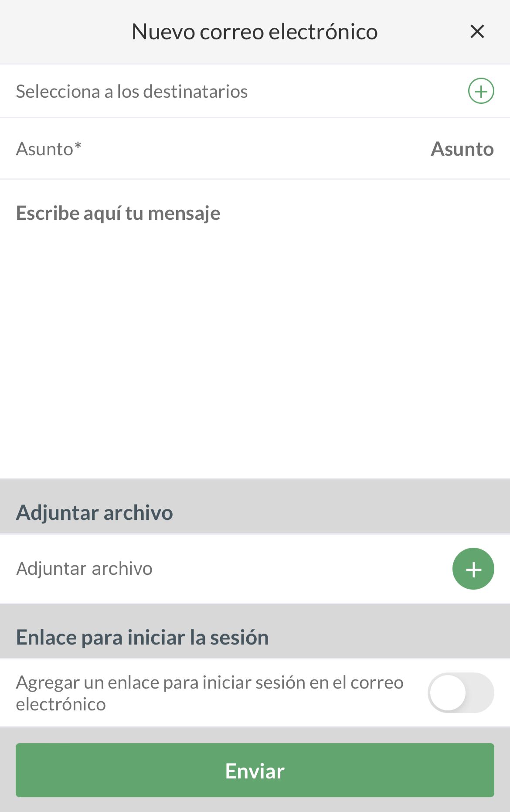
Task: Enable the login link toggle switch
Action: tap(461, 693)
